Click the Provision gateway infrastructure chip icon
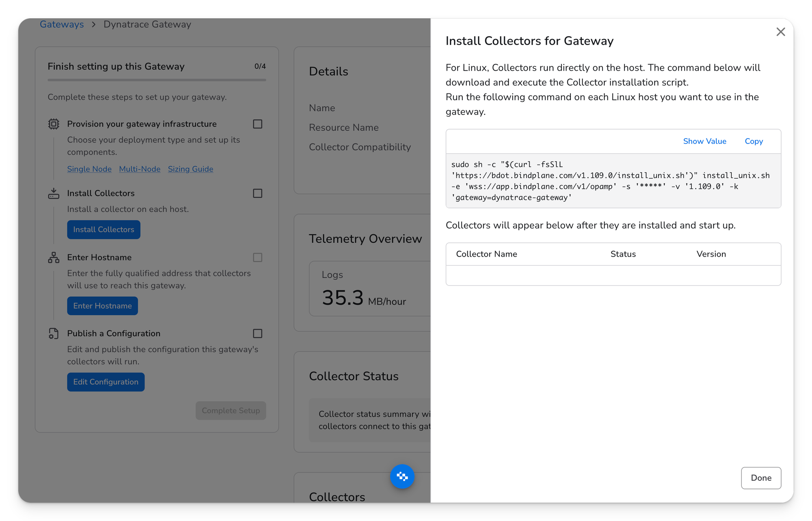 pyautogui.click(x=54, y=124)
